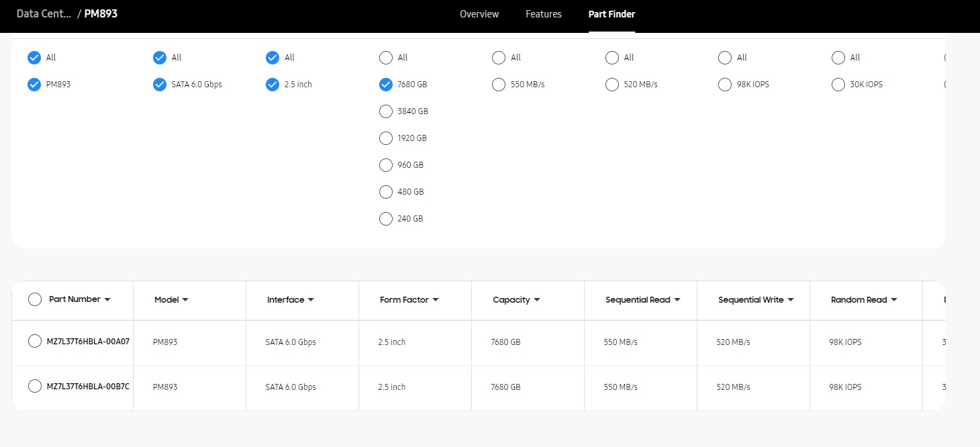
Task: Check All in the capacity filter column
Action: pyautogui.click(x=386, y=58)
